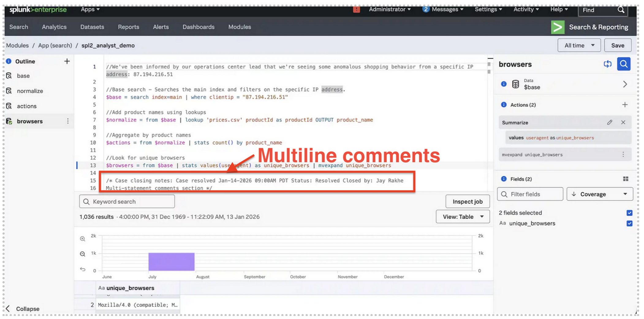
Task: Go to the Reports tab
Action: coord(128,27)
